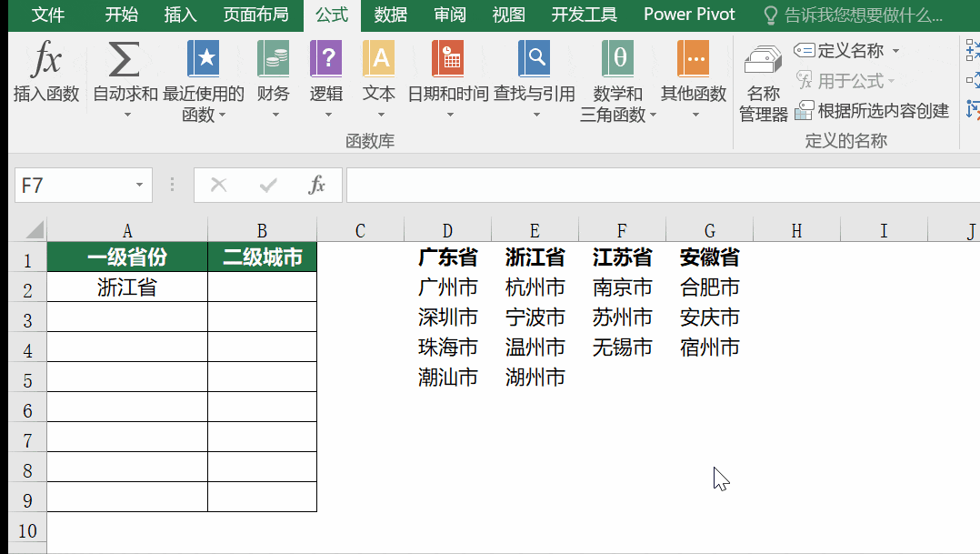Open the Logical (逻辑) functions icon
The height and width of the screenshot is (554, 980).
click(326, 58)
